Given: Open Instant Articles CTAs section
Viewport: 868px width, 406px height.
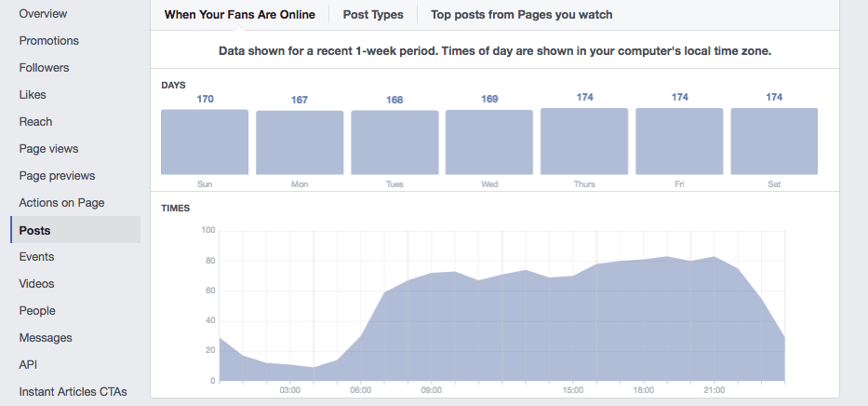Looking at the screenshot, I should 73,392.
